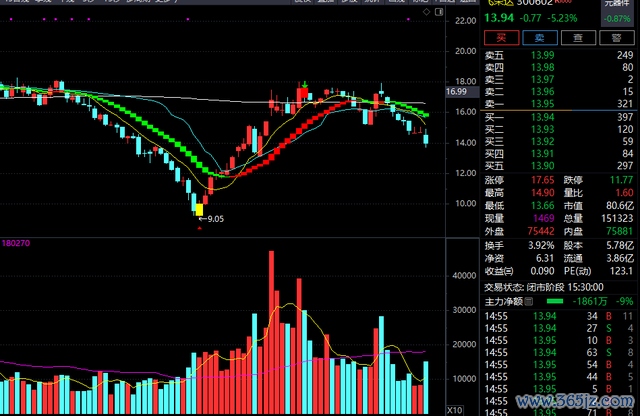Select the 卖一 ask price 13.95 row
The width and height of the screenshot is (640, 416).
pos(560,103)
